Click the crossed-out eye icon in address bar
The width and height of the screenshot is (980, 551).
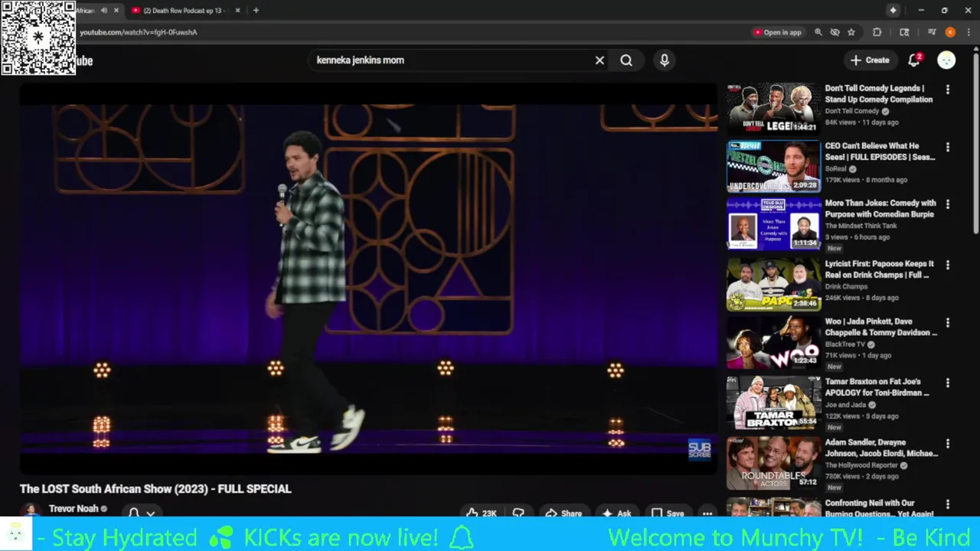click(x=835, y=32)
